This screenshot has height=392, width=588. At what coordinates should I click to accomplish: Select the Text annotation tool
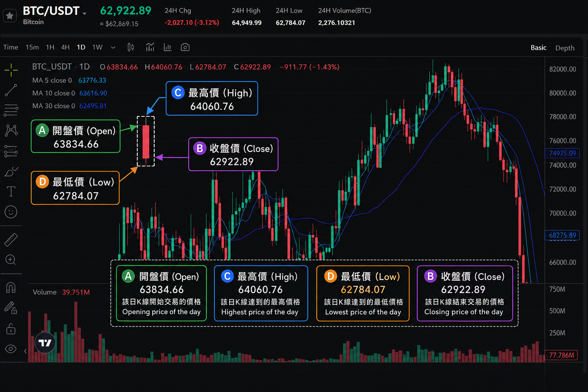[x=11, y=191]
